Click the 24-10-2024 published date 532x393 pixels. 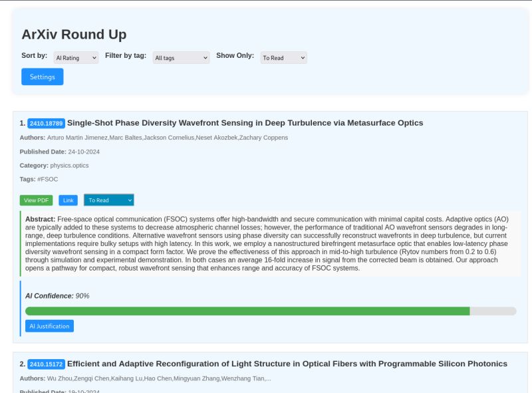(x=84, y=152)
